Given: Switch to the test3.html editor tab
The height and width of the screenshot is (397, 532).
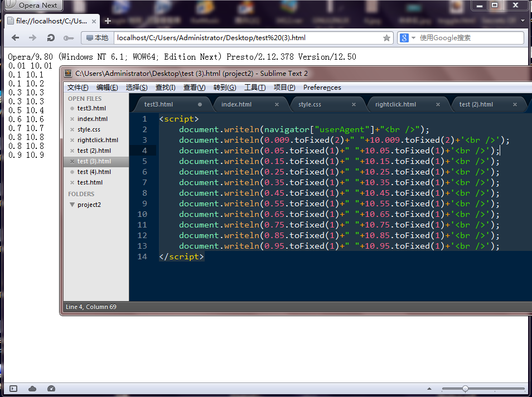Looking at the screenshot, I should (158, 104).
